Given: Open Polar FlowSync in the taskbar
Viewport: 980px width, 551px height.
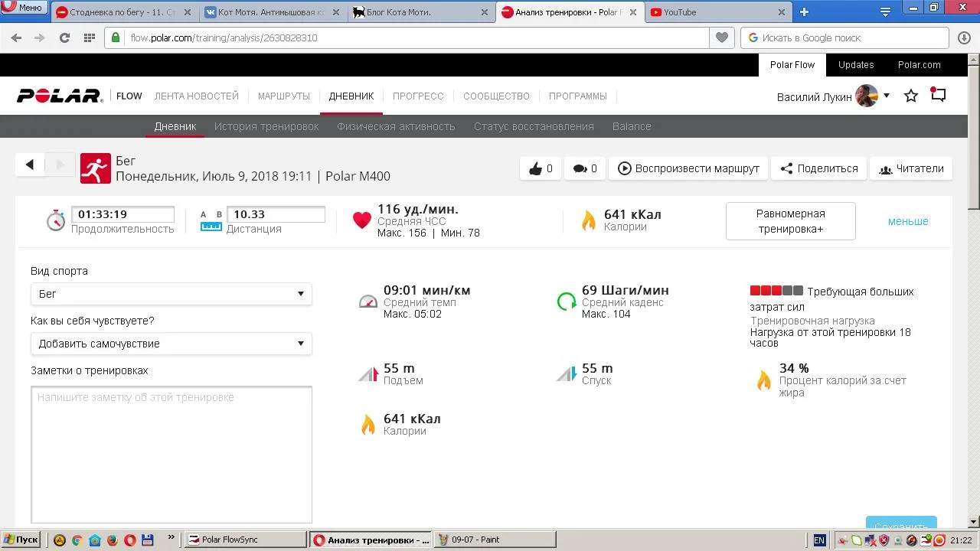Looking at the screenshot, I should [x=245, y=540].
